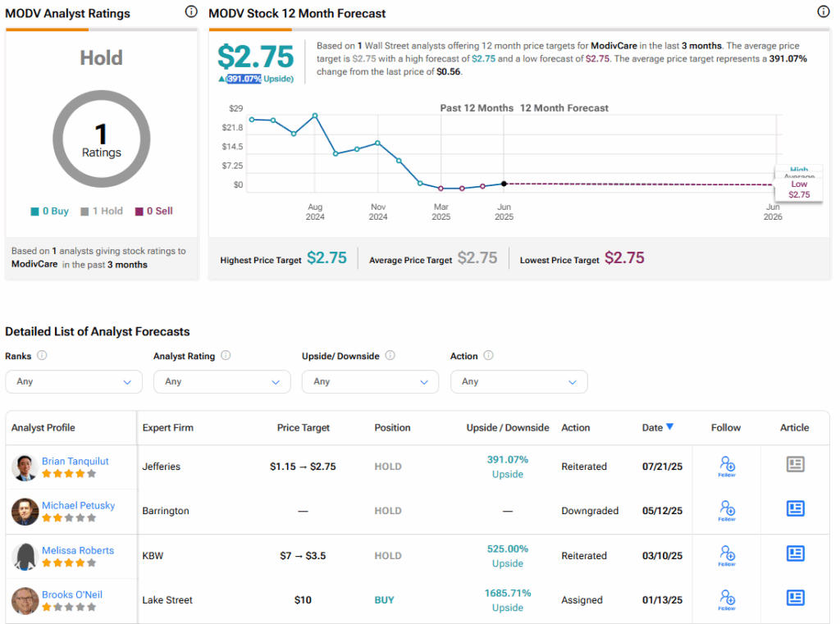Click info icon beside 12 Month Forecast title
This screenshot has width=840, height=624.
pyautogui.click(x=824, y=12)
